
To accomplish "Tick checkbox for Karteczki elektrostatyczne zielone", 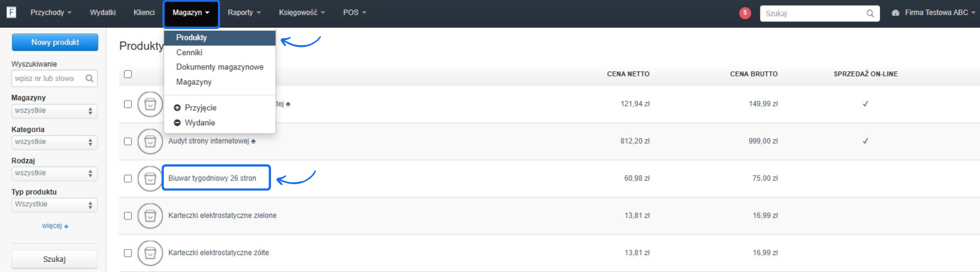I will (128, 216).
